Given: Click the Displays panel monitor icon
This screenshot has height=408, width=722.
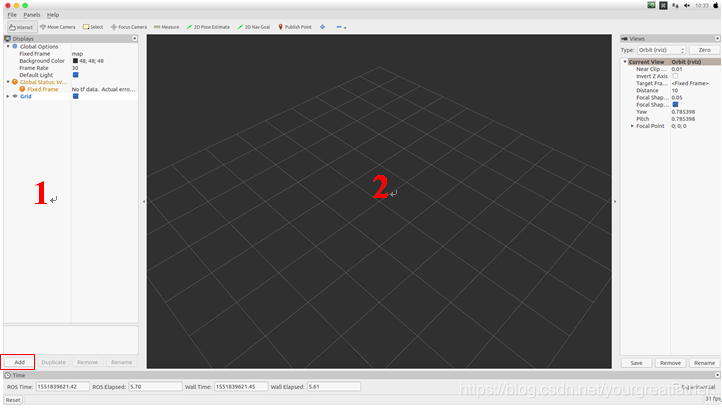Looking at the screenshot, I should (7, 39).
